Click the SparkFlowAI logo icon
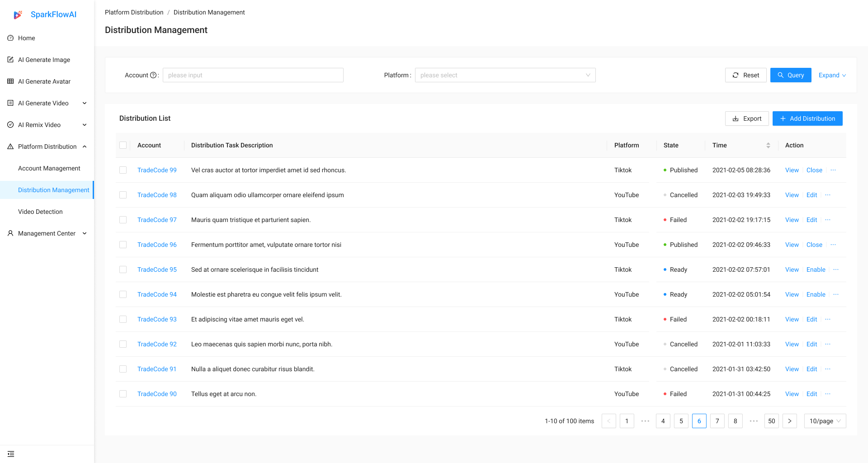Screen dimensions: 868x463 coord(18,15)
